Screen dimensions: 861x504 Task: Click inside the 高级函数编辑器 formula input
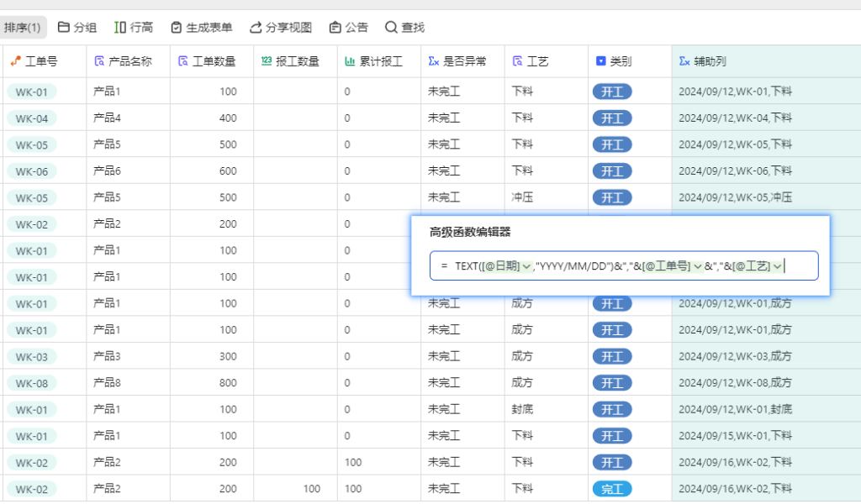(624, 266)
